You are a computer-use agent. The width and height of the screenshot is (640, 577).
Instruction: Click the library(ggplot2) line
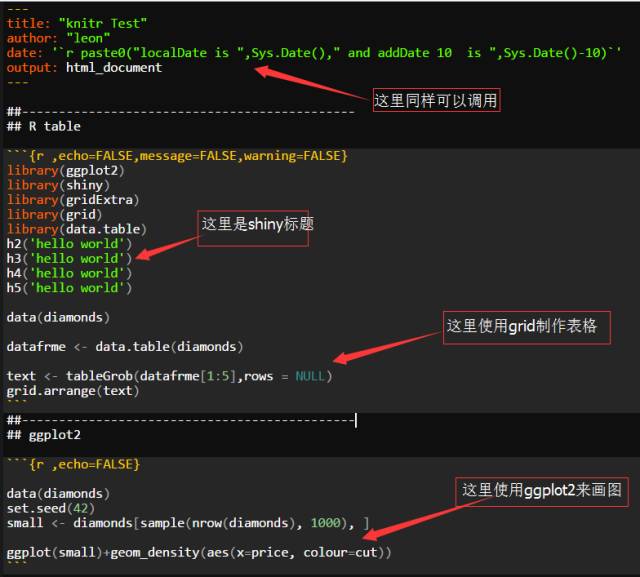click(x=65, y=171)
